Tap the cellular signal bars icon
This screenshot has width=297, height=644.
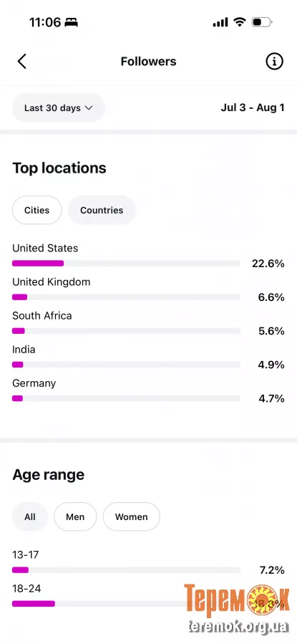(220, 22)
